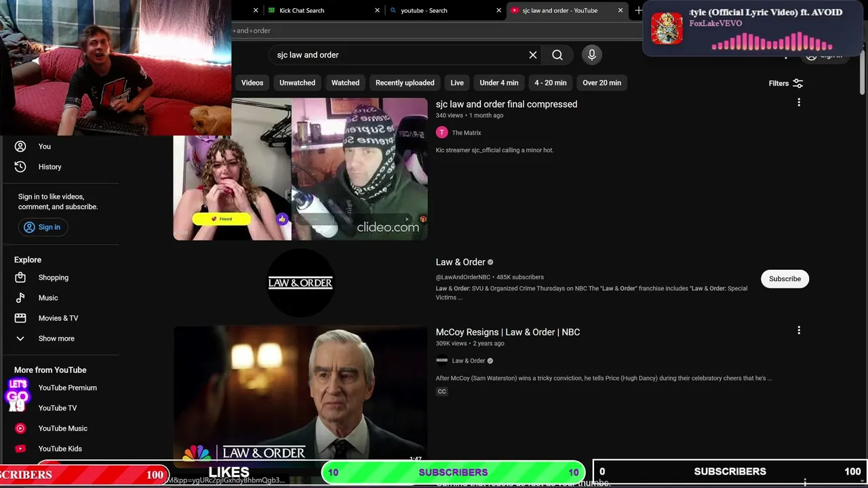The width and height of the screenshot is (868, 488).
Task: Filter results by Videos chip
Action: click(252, 83)
